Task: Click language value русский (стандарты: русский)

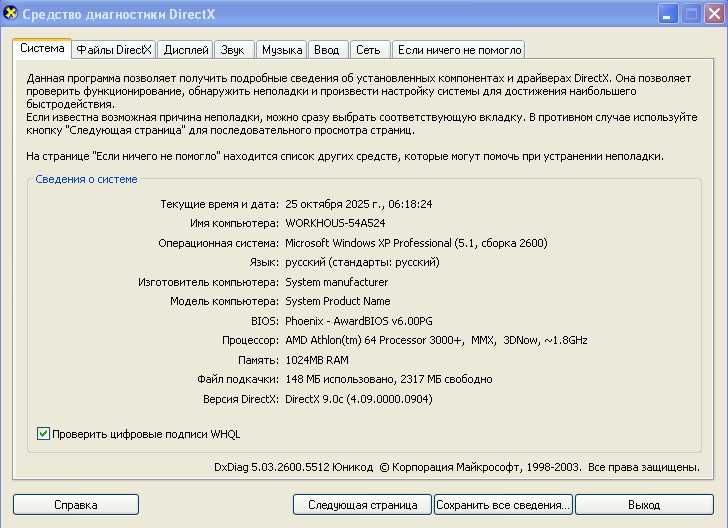Action: click(x=362, y=262)
